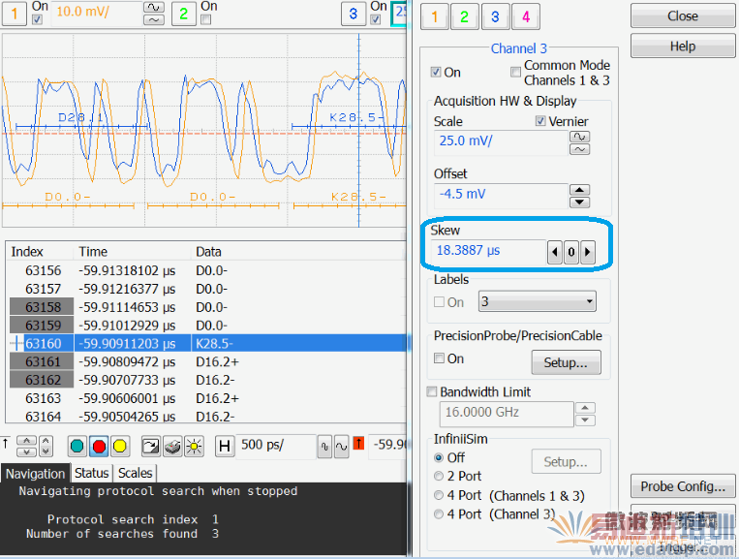Click the print/save device icon
Viewport: 739px width, 560px height.
(x=172, y=446)
